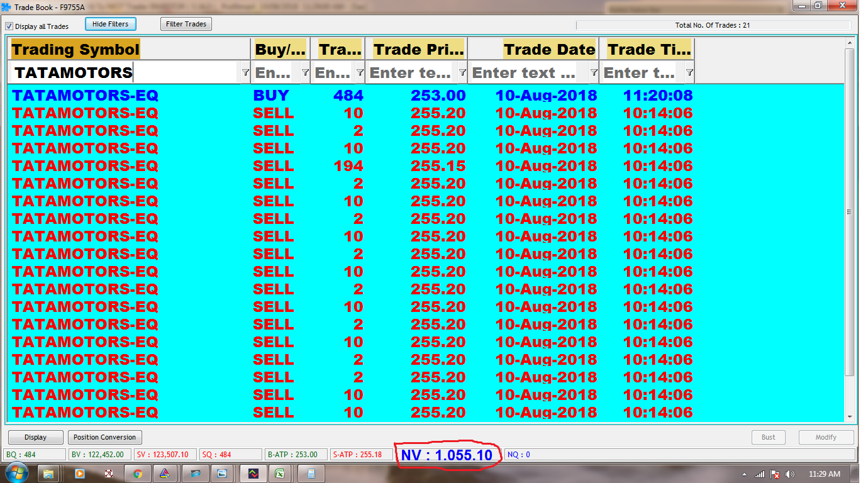The image size is (868, 483).
Task: Click the TATAMOTORS symbol filter field
Action: pos(125,73)
